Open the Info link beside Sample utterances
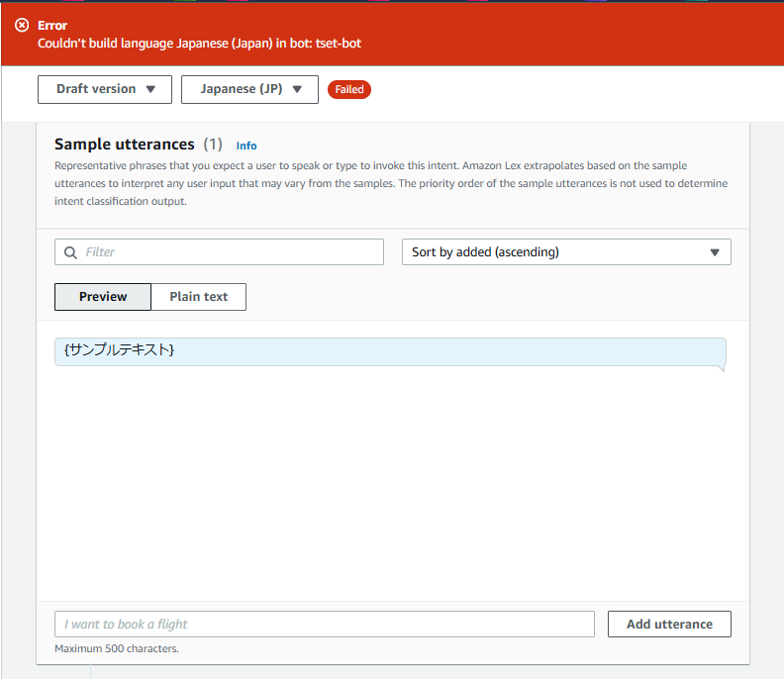The width and height of the screenshot is (784, 679). [x=246, y=145]
